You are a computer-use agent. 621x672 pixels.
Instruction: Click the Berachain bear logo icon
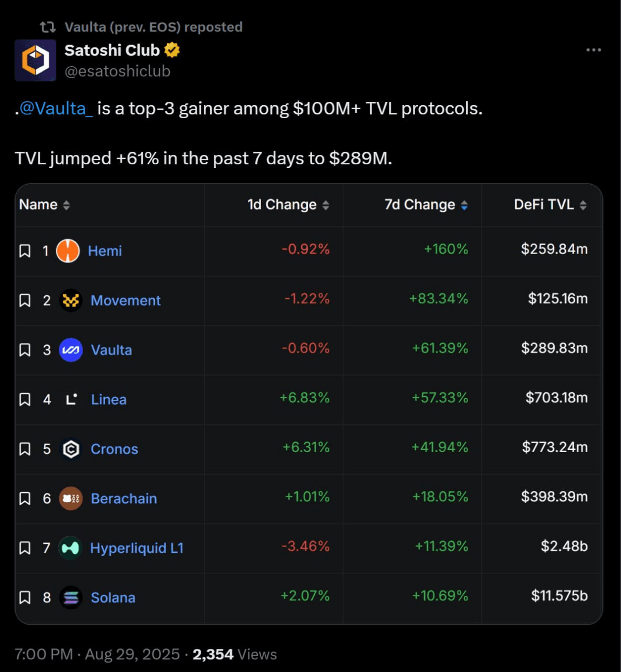pos(71,498)
